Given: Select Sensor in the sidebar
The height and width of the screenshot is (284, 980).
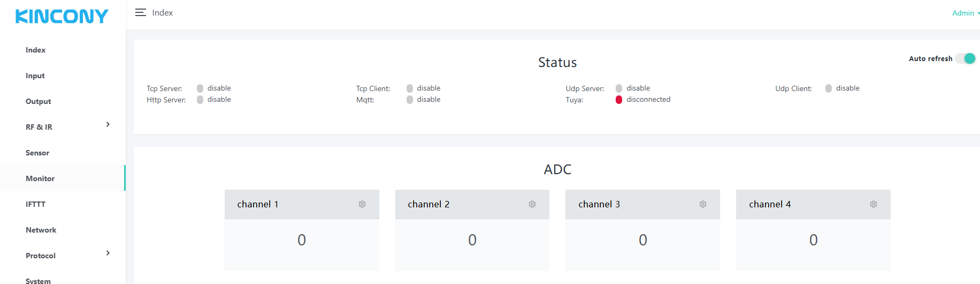Looking at the screenshot, I should 37,153.
